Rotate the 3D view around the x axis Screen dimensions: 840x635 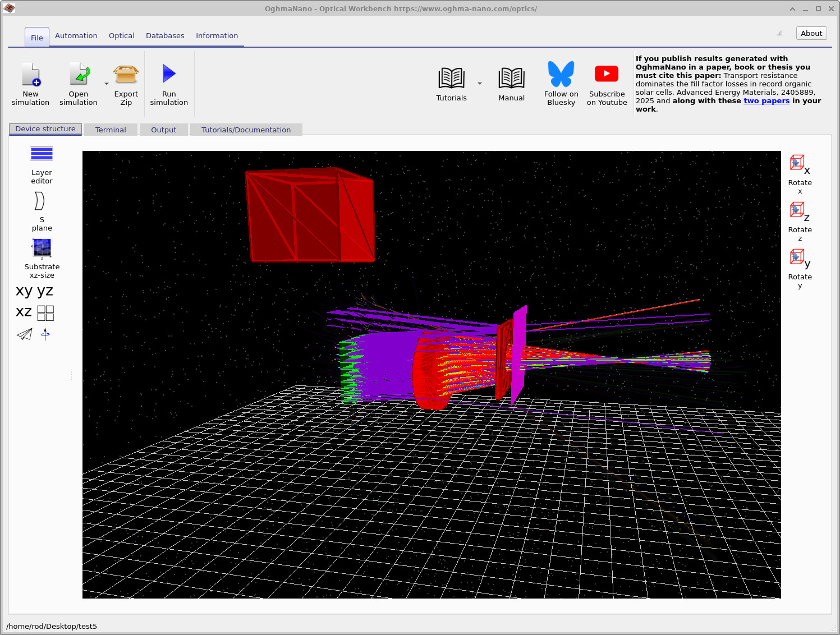coord(797,163)
